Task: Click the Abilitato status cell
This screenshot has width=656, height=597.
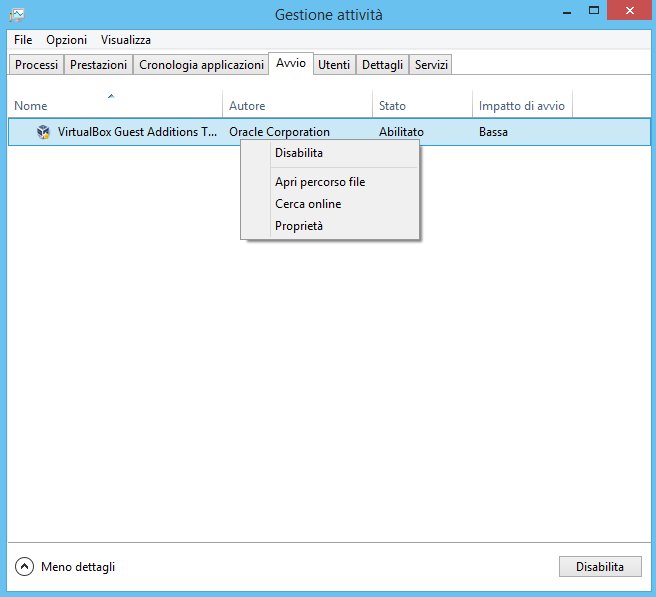Action: tap(401, 132)
